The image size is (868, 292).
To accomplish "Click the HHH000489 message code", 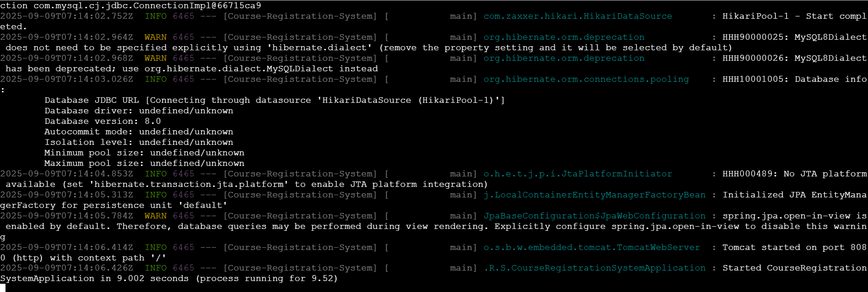I will (x=749, y=174).
